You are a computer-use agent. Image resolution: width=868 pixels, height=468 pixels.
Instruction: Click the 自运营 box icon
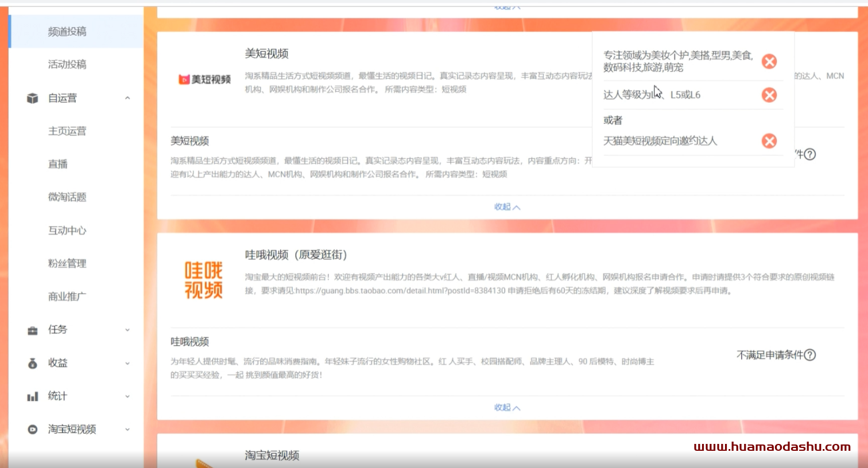pos(33,98)
